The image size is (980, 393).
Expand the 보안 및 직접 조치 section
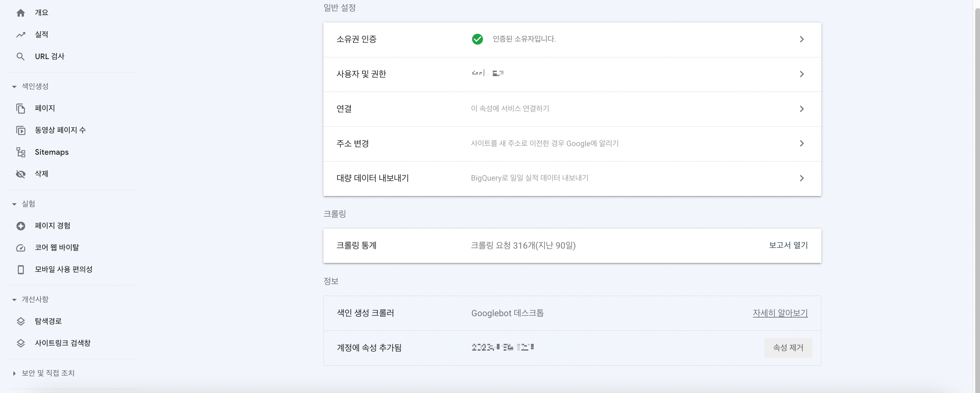(x=14, y=373)
